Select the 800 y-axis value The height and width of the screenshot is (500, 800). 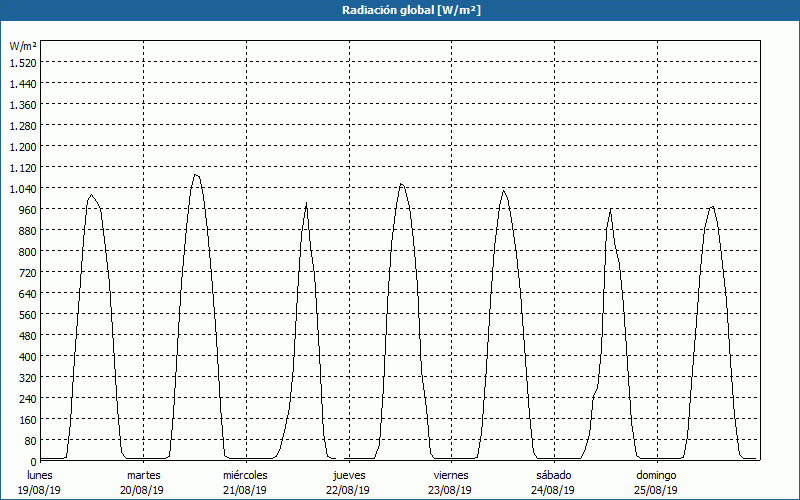(28, 252)
